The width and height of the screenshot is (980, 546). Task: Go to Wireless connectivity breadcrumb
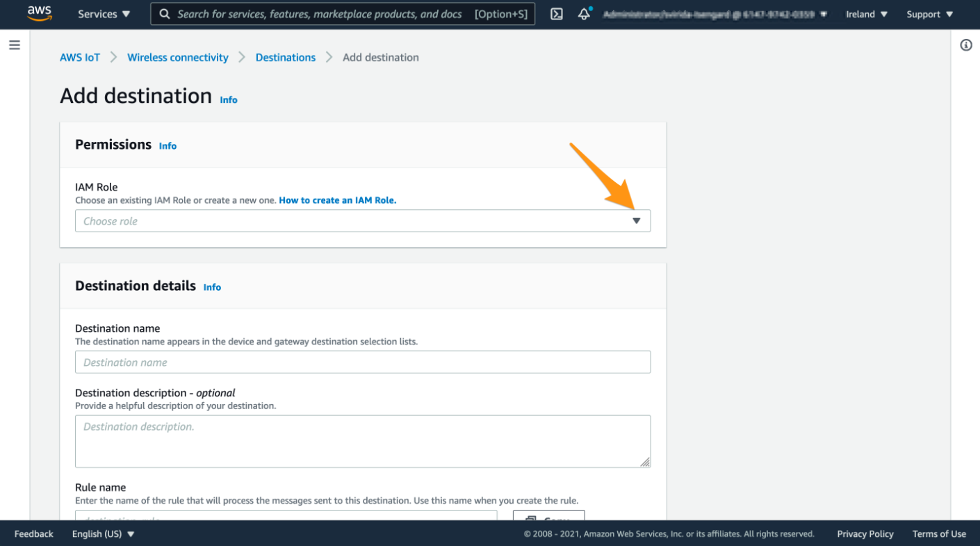click(178, 58)
